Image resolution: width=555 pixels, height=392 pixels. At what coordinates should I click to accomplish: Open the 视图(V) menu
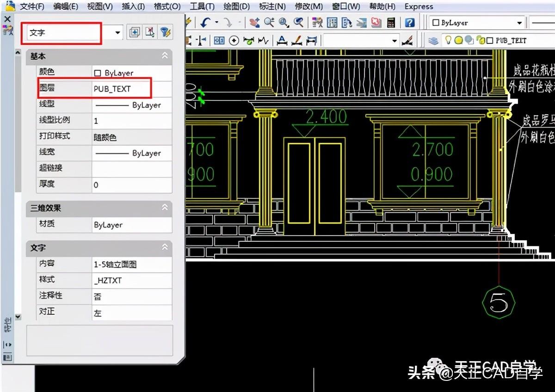click(x=100, y=6)
